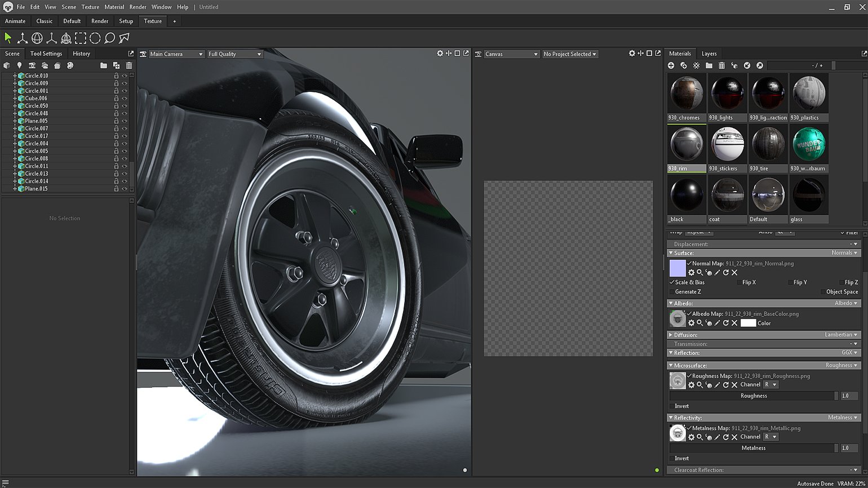Select the green arrow selection tool

8,38
